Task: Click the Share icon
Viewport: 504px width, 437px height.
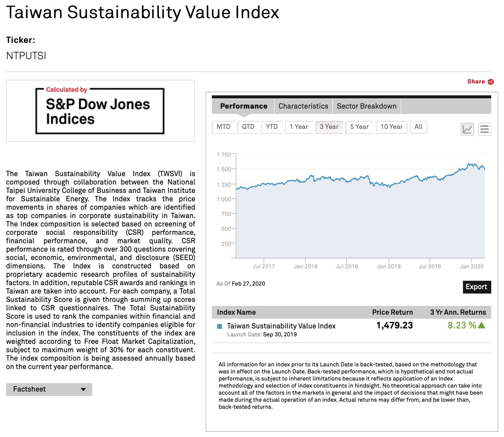Action: (x=490, y=82)
